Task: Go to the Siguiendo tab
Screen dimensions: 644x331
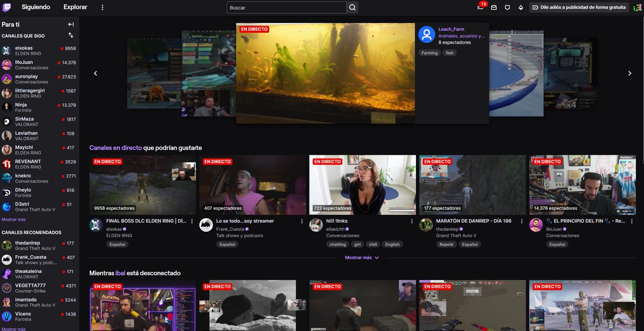Action: [x=36, y=8]
